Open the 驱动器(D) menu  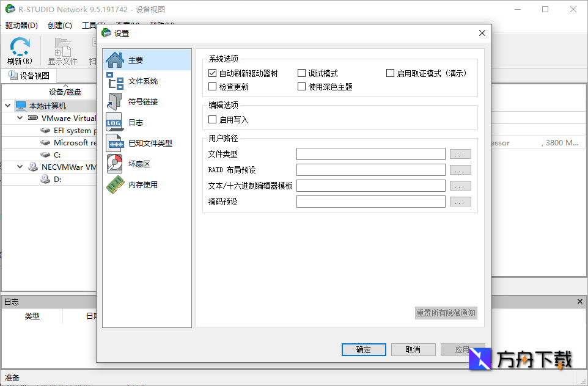[x=20, y=25]
